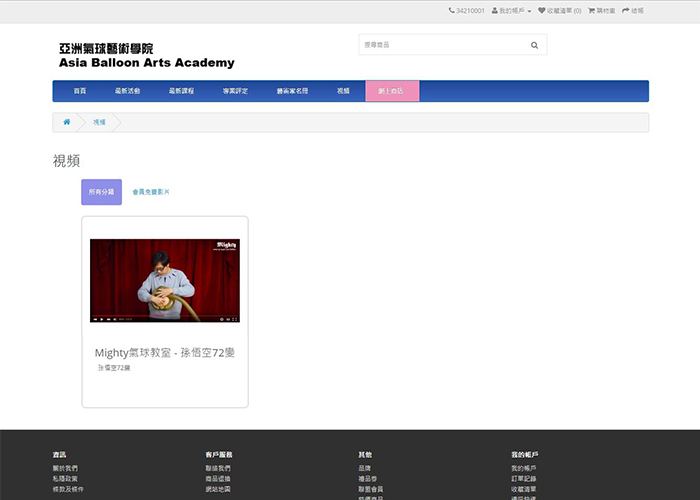Screen dimensions: 700x500
Task: Open 最新活動 menu item
Action: tap(127, 91)
